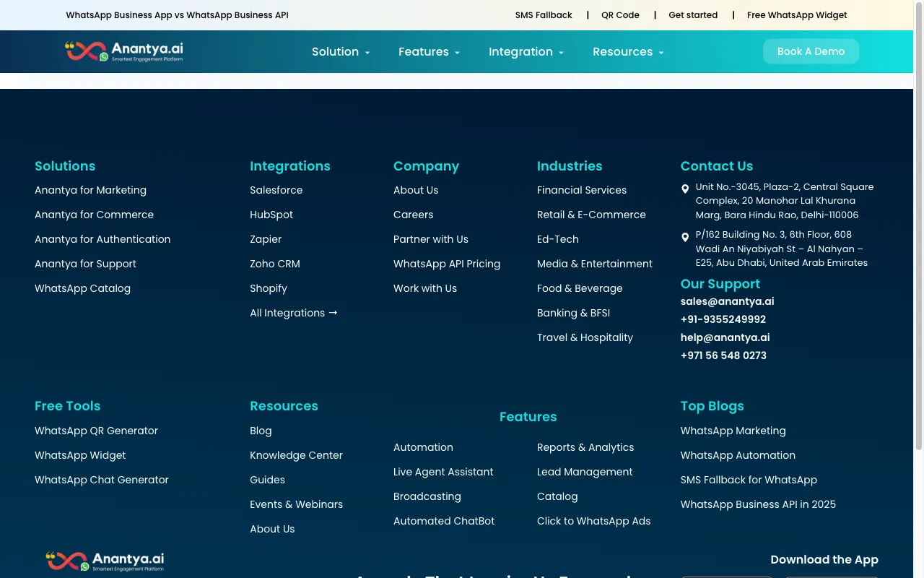This screenshot has height=578, width=924.
Task: Open Financial Services industry link
Action: click(x=582, y=190)
